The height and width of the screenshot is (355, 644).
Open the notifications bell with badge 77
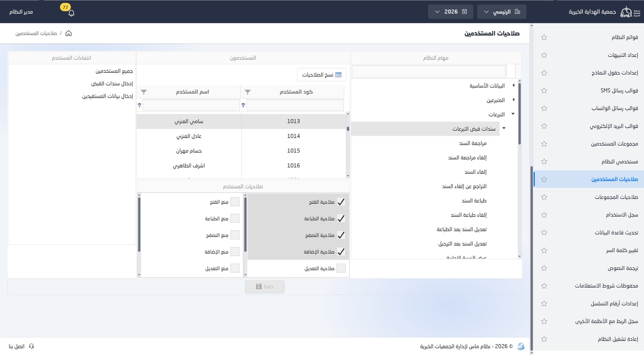pyautogui.click(x=71, y=13)
